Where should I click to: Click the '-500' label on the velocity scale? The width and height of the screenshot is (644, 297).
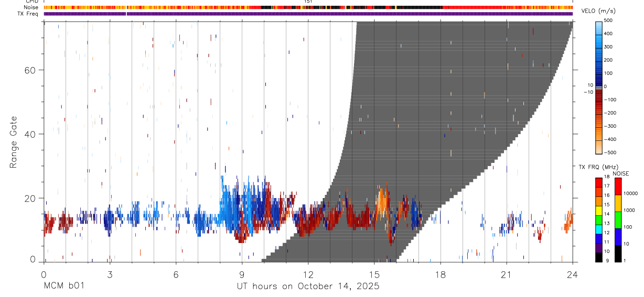pyautogui.click(x=609, y=152)
